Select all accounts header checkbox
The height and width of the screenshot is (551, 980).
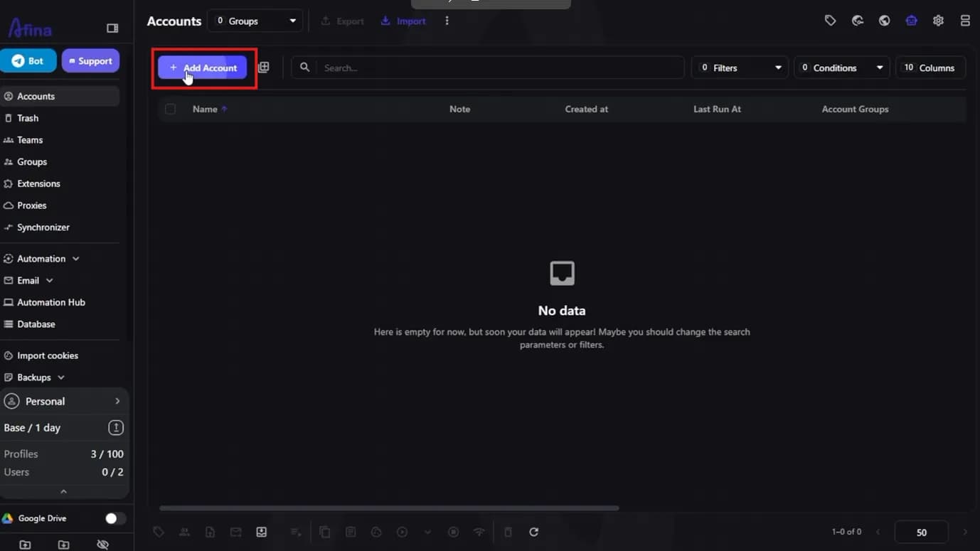coord(170,109)
